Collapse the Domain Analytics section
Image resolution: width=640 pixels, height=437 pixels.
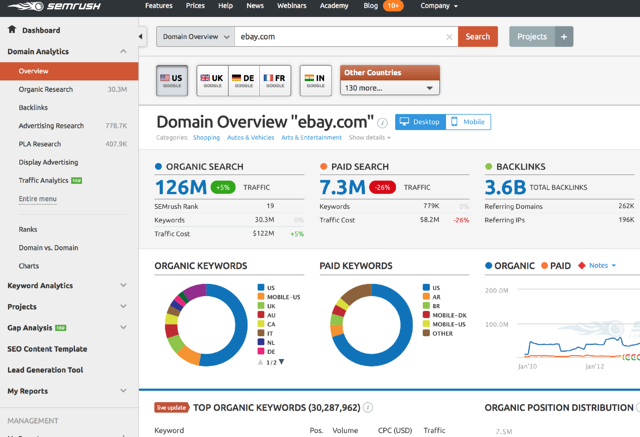pos(123,51)
